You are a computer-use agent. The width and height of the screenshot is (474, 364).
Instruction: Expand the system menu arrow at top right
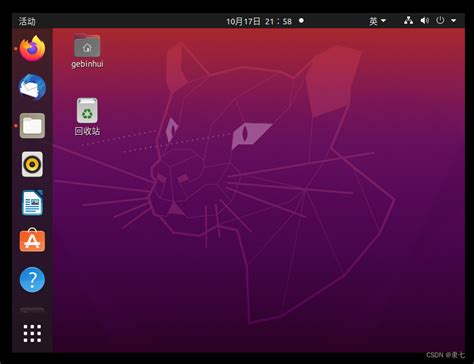coord(454,21)
